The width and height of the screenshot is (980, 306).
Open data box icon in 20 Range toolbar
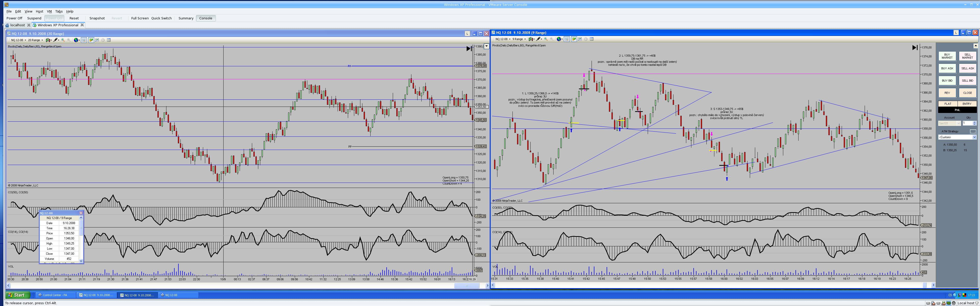pos(109,40)
